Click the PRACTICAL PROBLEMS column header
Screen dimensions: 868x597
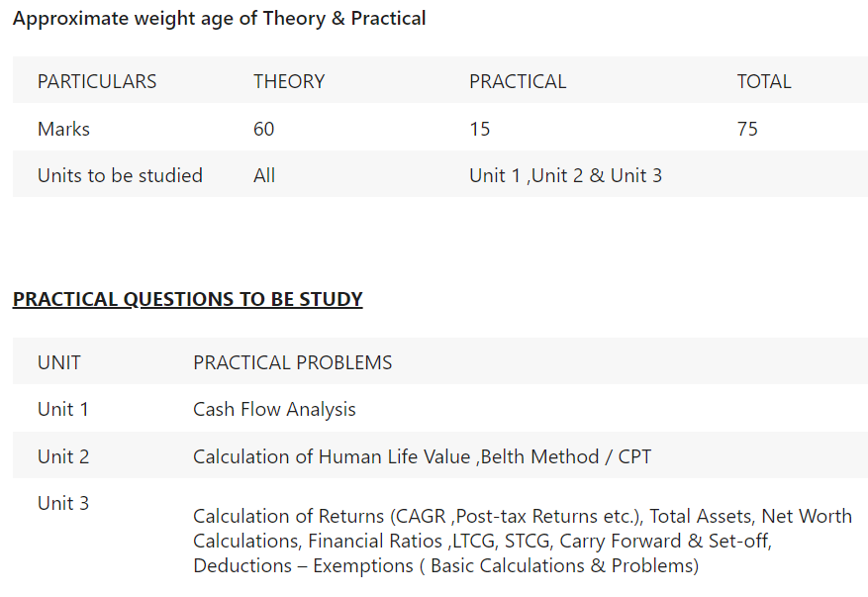[292, 362]
